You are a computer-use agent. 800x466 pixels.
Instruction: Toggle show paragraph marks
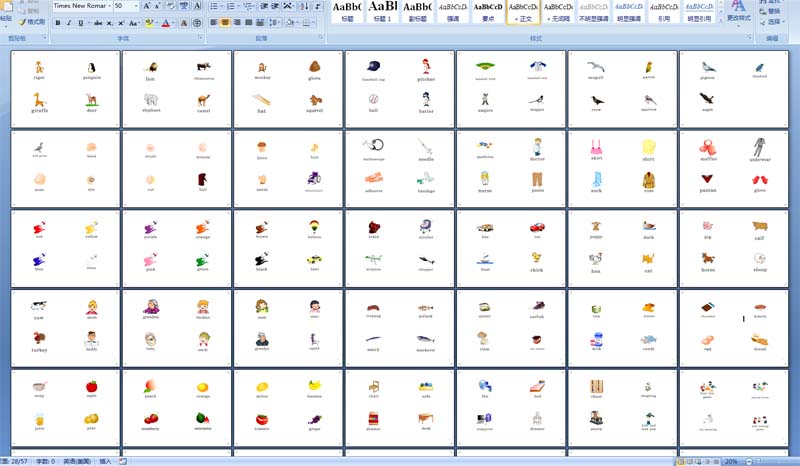(x=317, y=6)
